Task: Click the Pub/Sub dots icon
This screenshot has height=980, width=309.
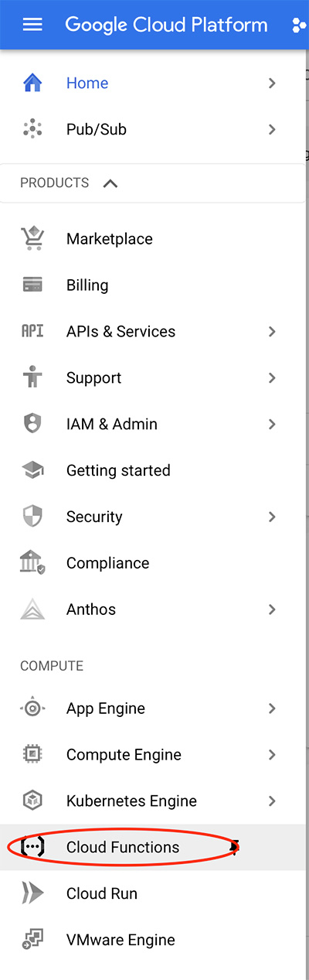Action: (x=32, y=129)
